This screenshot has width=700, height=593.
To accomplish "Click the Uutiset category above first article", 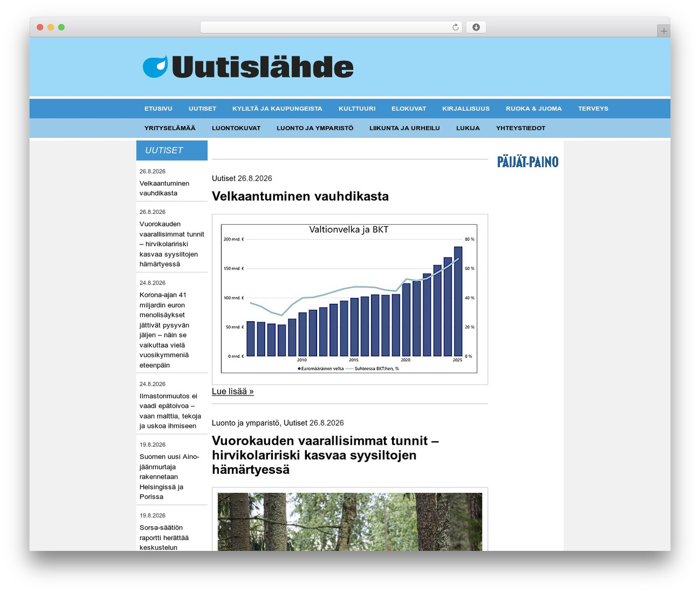I will point(224,178).
